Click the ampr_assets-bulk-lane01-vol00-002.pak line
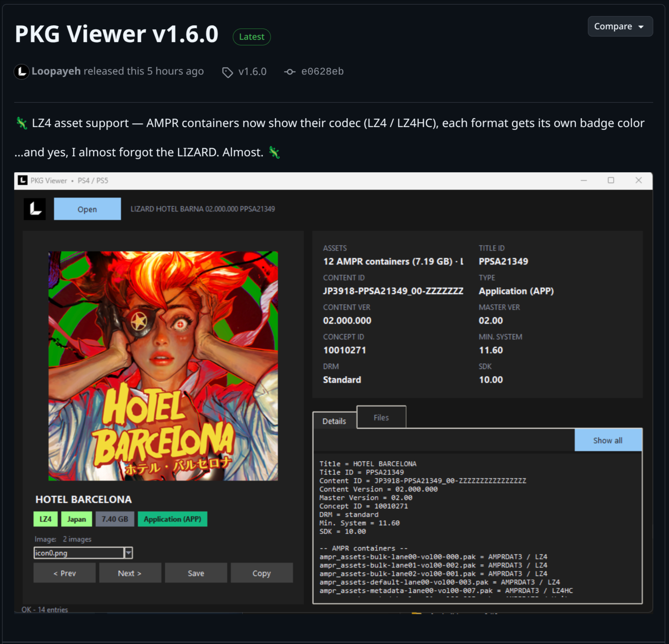The image size is (669, 644). (x=433, y=565)
